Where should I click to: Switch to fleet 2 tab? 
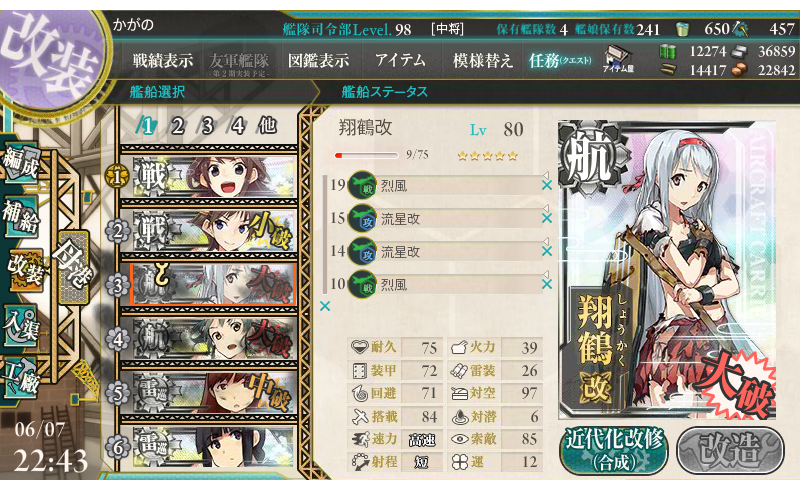178,125
